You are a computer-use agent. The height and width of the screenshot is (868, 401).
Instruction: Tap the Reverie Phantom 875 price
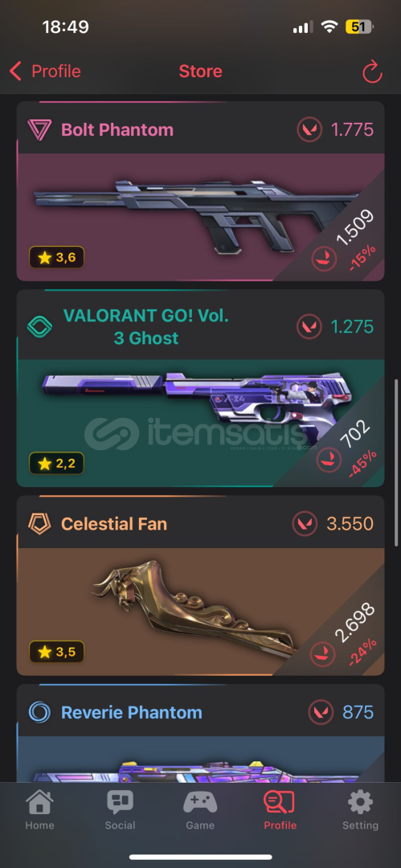click(x=358, y=712)
